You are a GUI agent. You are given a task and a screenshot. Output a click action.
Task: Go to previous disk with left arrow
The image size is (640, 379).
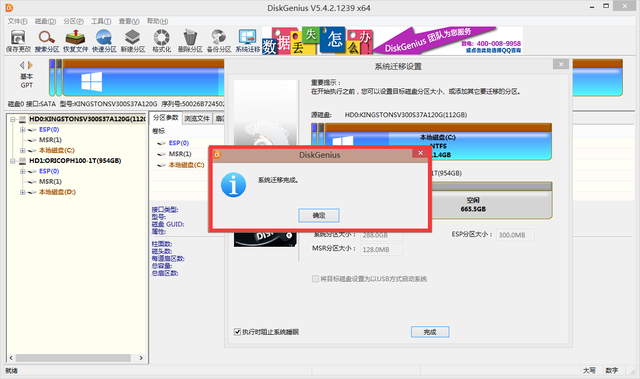click(x=22, y=65)
